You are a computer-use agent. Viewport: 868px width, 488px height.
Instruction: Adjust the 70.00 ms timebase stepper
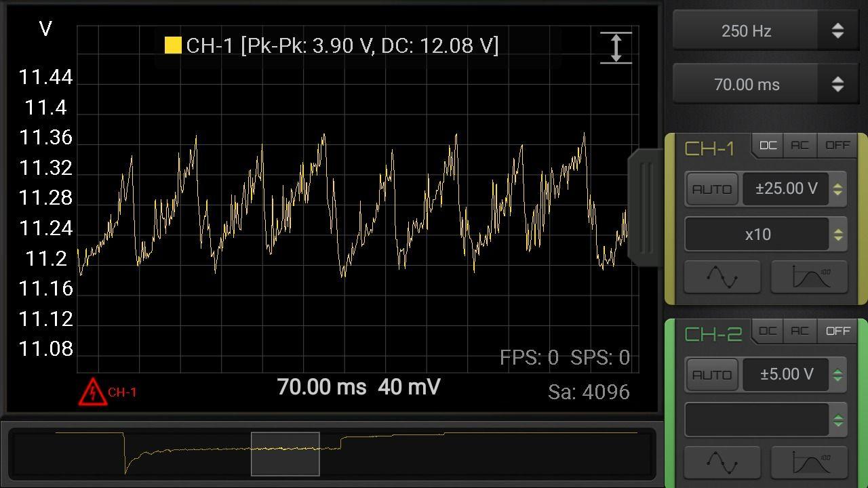tap(765, 84)
